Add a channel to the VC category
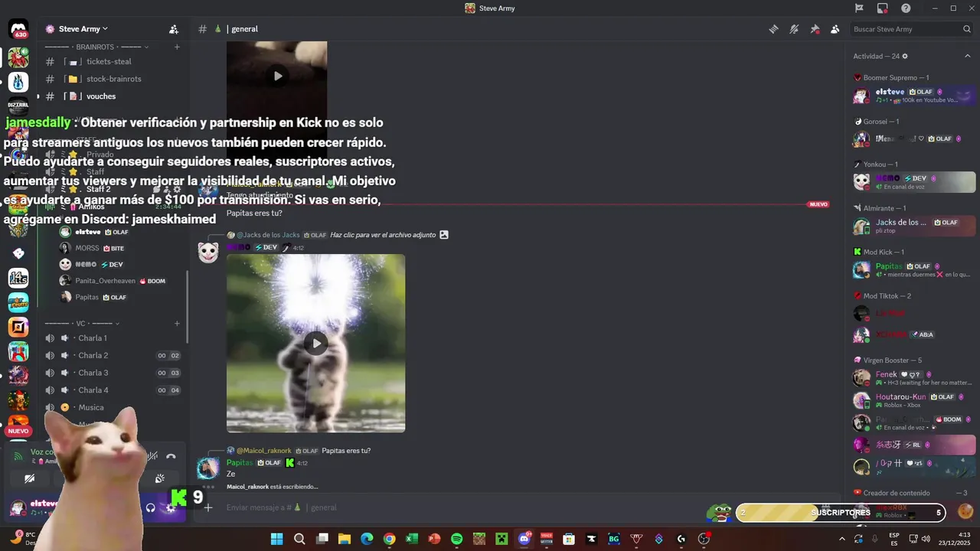The image size is (980, 551). tap(177, 324)
